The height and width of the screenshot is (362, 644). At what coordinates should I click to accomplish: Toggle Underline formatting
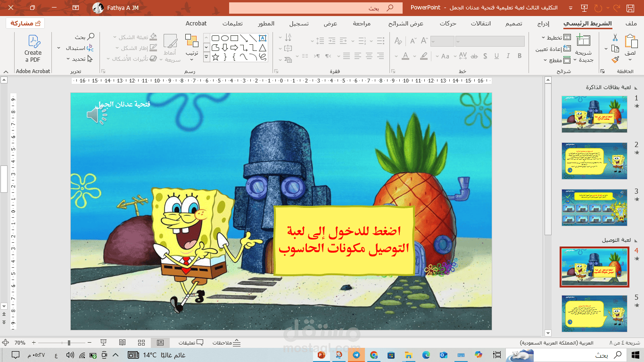tap(497, 56)
